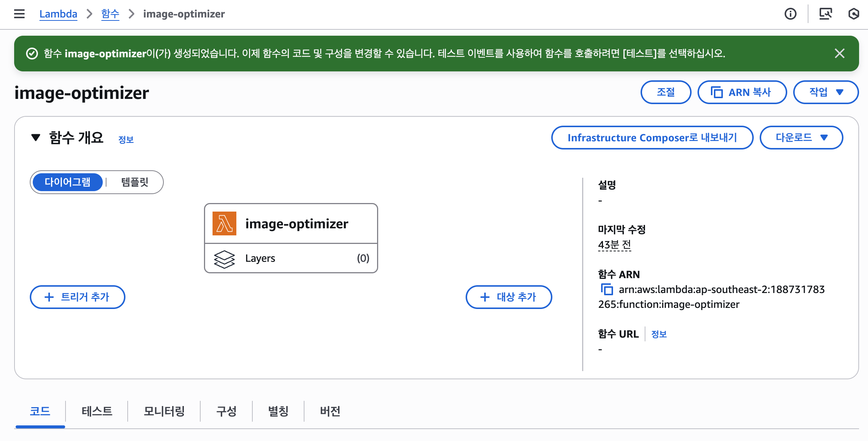This screenshot has width=868, height=441.
Task: Open the 작업 dropdown menu
Action: [x=826, y=92]
